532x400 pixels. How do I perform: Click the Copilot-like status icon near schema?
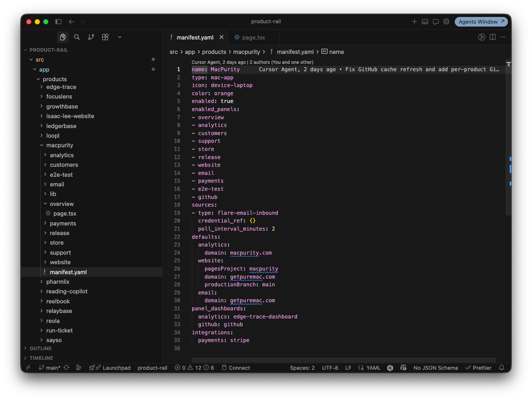click(403, 368)
